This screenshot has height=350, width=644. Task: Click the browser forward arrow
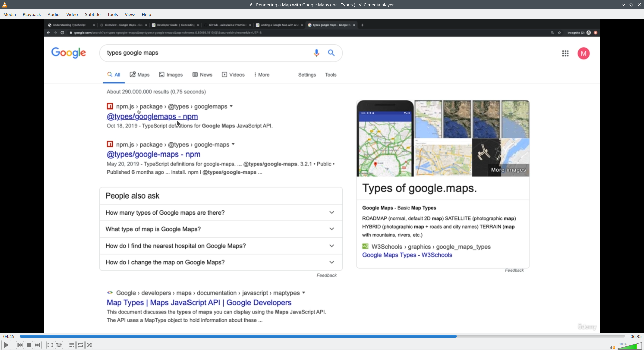(55, 33)
